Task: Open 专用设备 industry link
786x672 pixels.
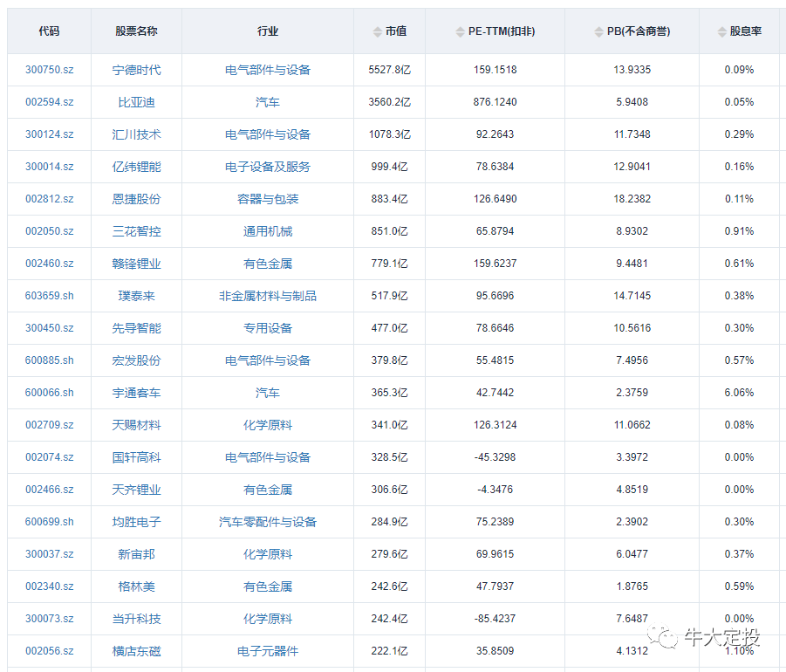Action: (268, 328)
